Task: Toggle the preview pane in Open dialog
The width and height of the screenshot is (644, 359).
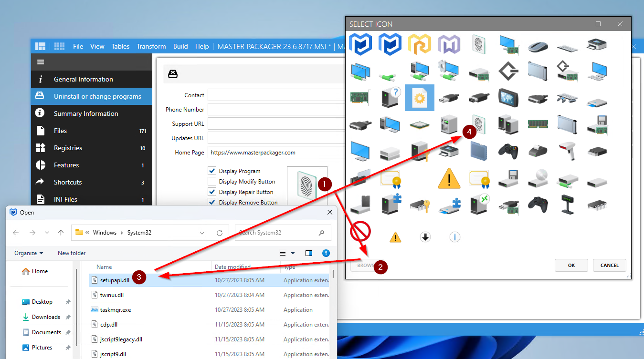Action: point(309,253)
